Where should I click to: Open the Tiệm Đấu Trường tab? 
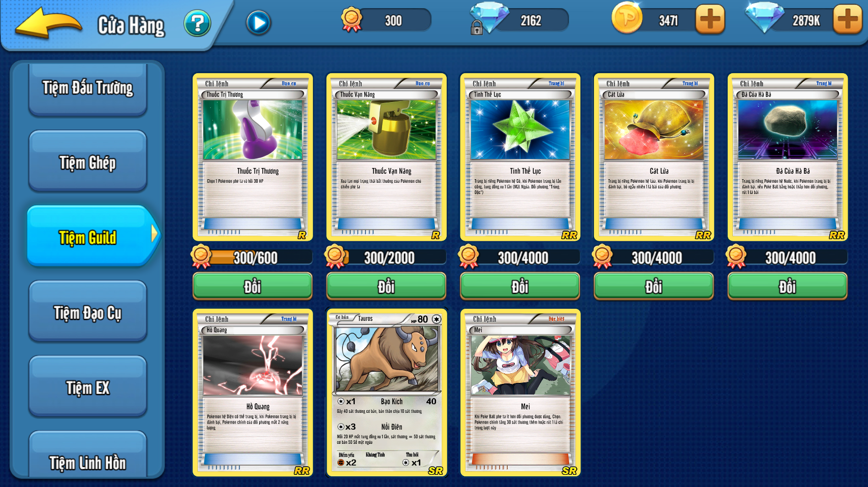pos(88,88)
